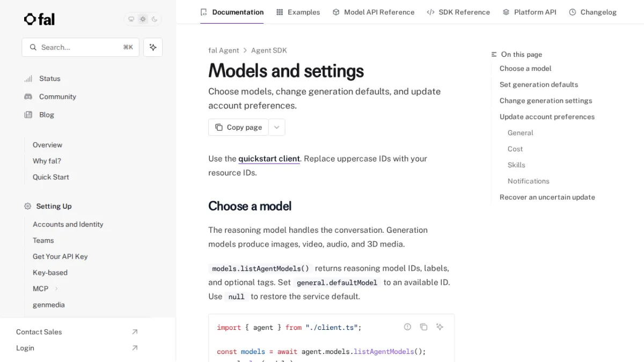Expand the MCP sidebar chevron
644x362 pixels.
coord(56,289)
